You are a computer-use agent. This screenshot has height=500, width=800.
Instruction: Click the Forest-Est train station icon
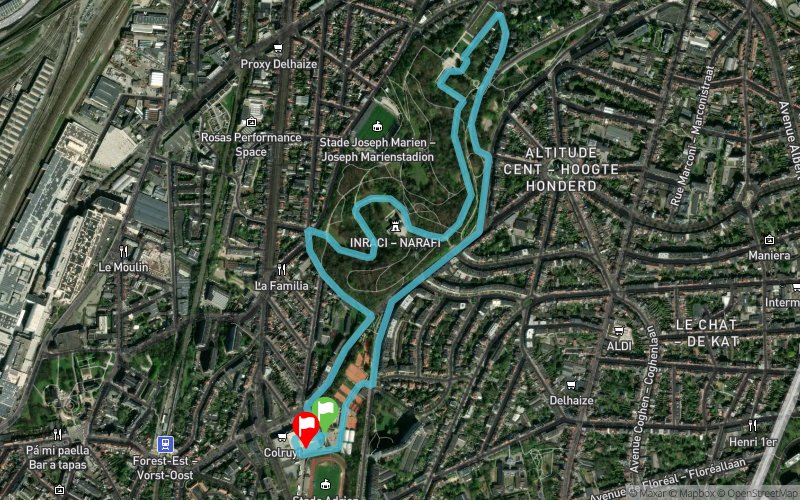coord(165,444)
